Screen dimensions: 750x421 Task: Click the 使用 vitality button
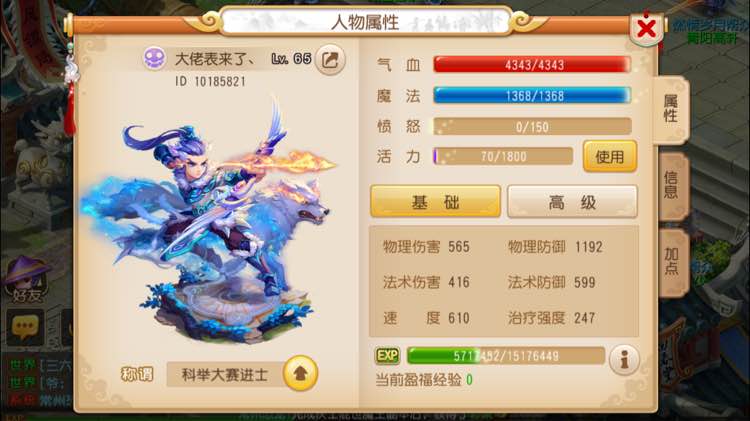[610, 156]
